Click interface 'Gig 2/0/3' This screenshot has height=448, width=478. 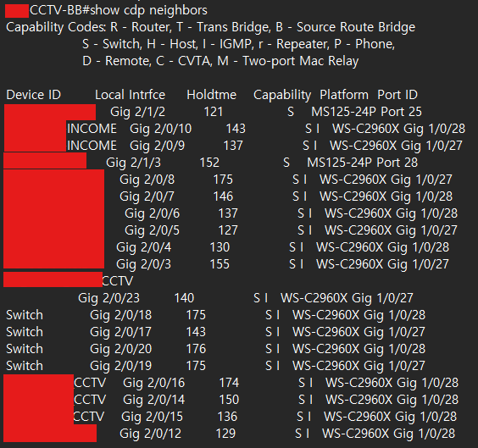[x=143, y=265]
